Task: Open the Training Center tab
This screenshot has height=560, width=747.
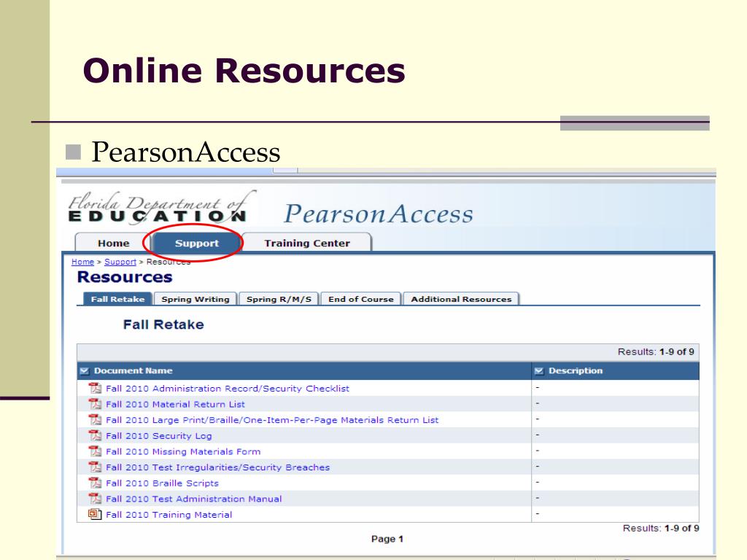Action: click(x=307, y=243)
